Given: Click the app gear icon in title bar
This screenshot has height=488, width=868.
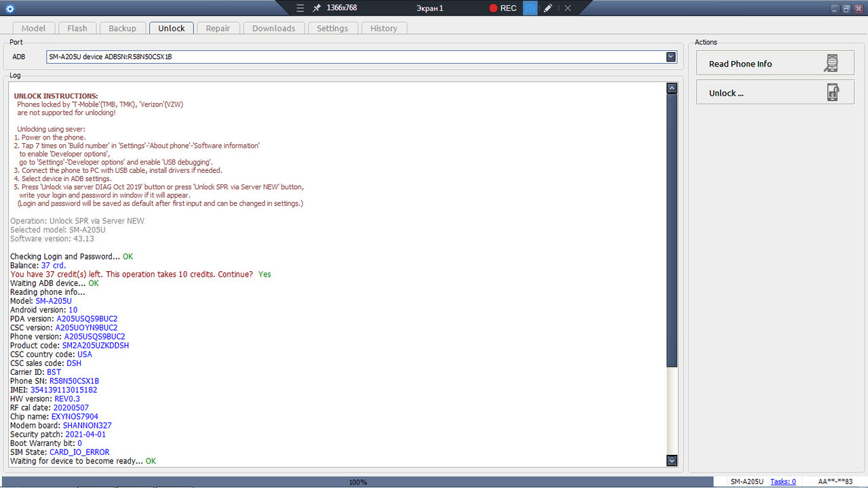Looking at the screenshot, I should click(9, 8).
